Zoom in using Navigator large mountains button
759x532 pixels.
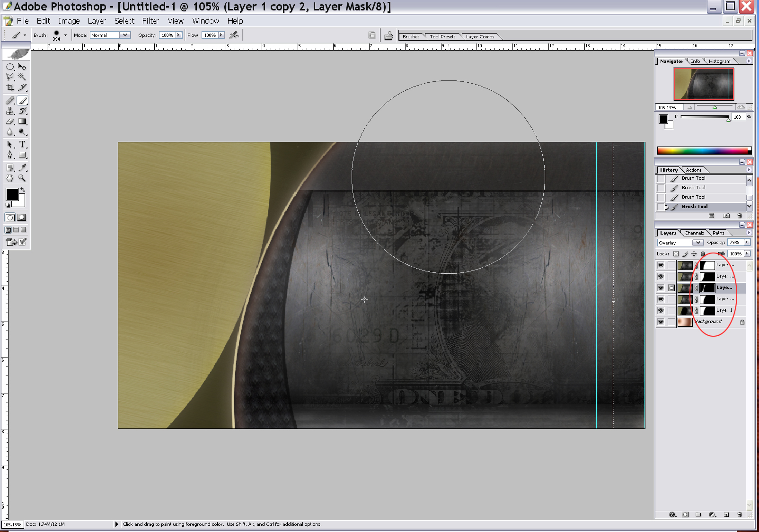coord(741,107)
